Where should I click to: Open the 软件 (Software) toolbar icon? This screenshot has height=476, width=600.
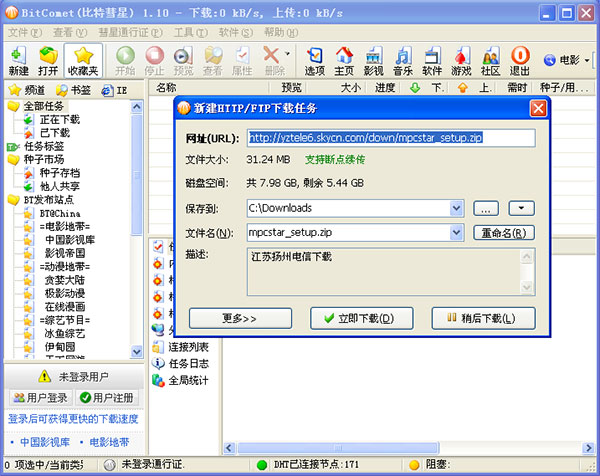click(432, 60)
